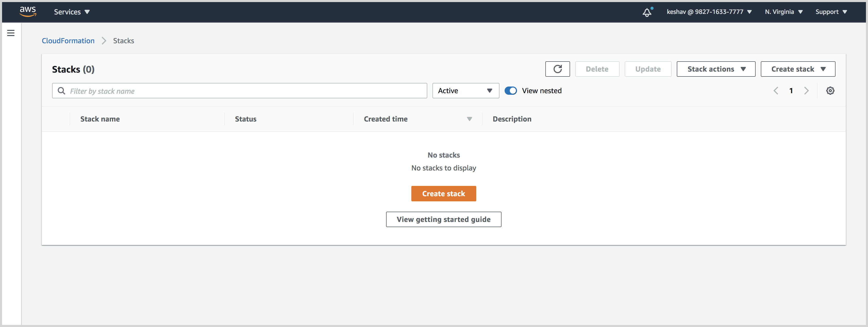Click the CloudFormation breadcrumb link

tap(68, 40)
